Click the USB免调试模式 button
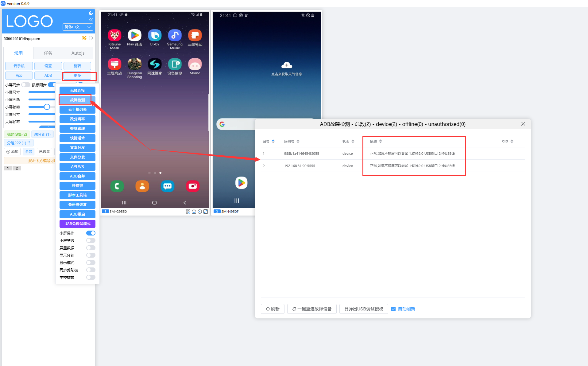Viewport: 588px width, 366px height. 77,224
